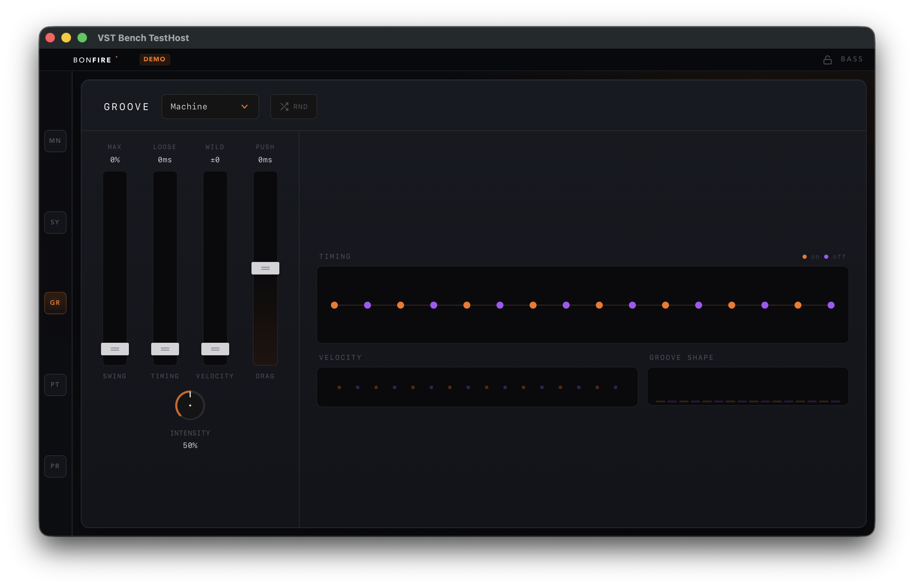The width and height of the screenshot is (914, 588).
Task: Click the last purple timing dot
Action: (x=831, y=305)
